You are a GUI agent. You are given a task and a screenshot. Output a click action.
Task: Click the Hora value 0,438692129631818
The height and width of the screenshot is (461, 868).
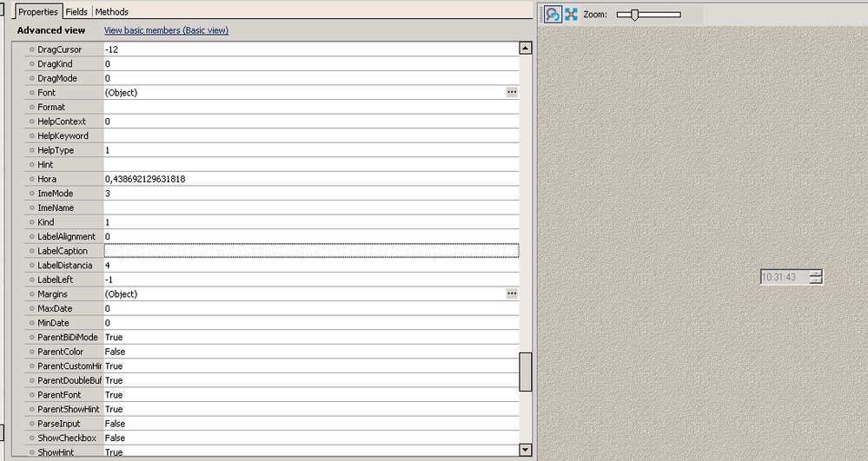click(145, 179)
